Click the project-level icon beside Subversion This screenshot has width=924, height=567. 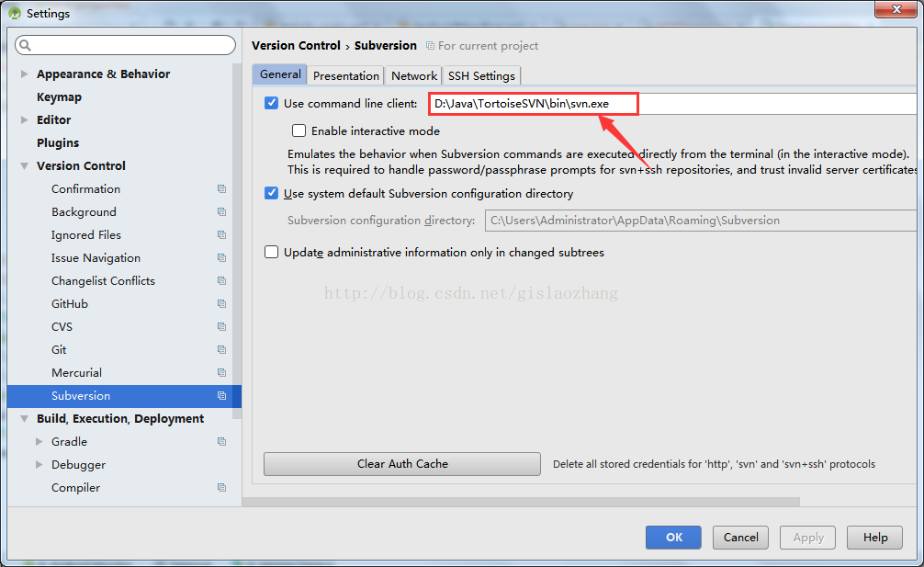click(221, 395)
